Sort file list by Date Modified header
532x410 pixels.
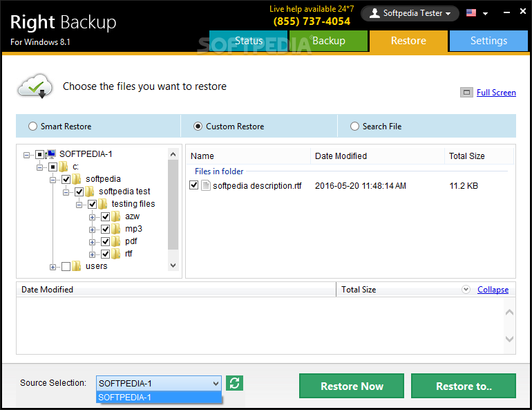point(377,156)
